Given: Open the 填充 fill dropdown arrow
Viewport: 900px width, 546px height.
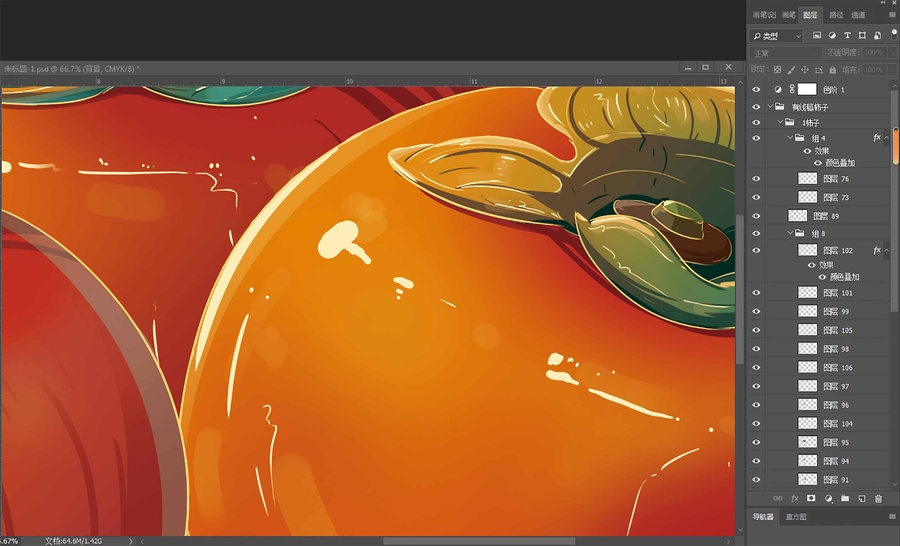Looking at the screenshot, I should [891, 70].
